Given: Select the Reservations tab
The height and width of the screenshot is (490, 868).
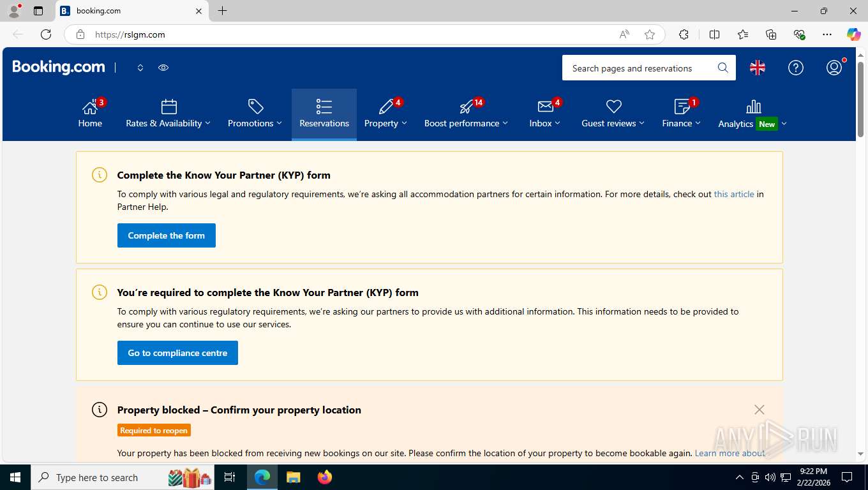Looking at the screenshot, I should pos(324,114).
